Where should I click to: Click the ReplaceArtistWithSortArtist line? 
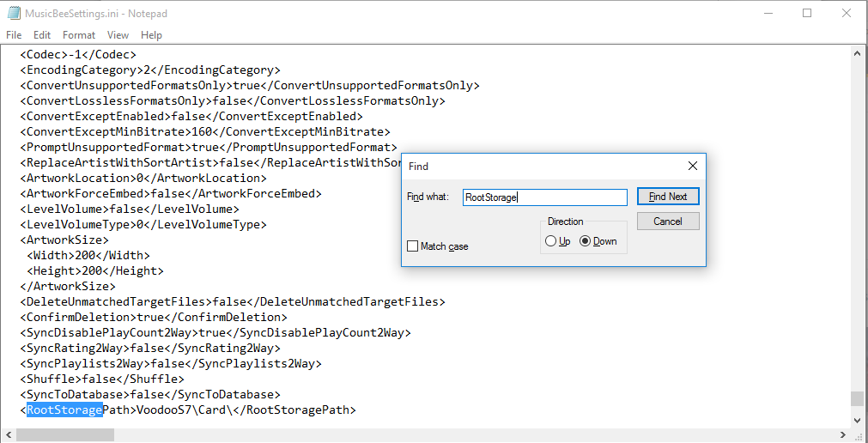(x=210, y=163)
